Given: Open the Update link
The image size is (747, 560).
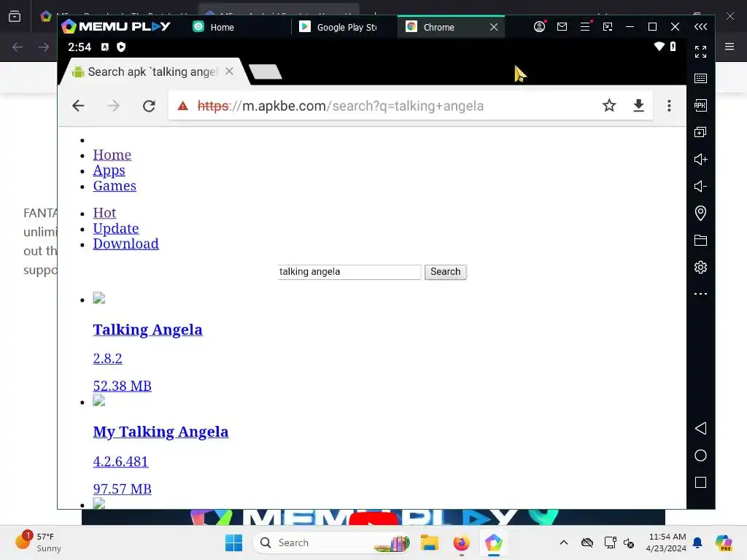Looking at the screenshot, I should (x=116, y=228).
